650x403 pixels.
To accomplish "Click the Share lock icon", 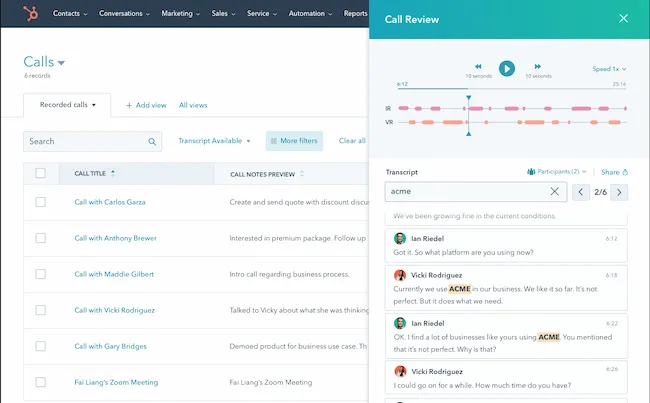I will point(625,172).
